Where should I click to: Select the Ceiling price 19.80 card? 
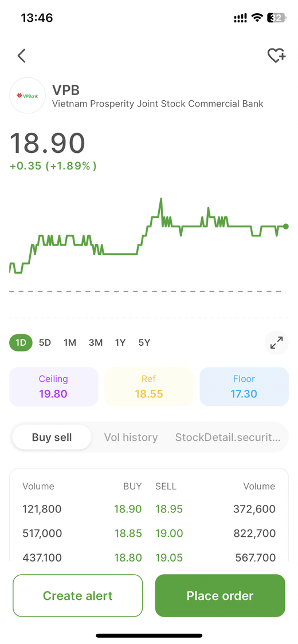click(x=53, y=386)
